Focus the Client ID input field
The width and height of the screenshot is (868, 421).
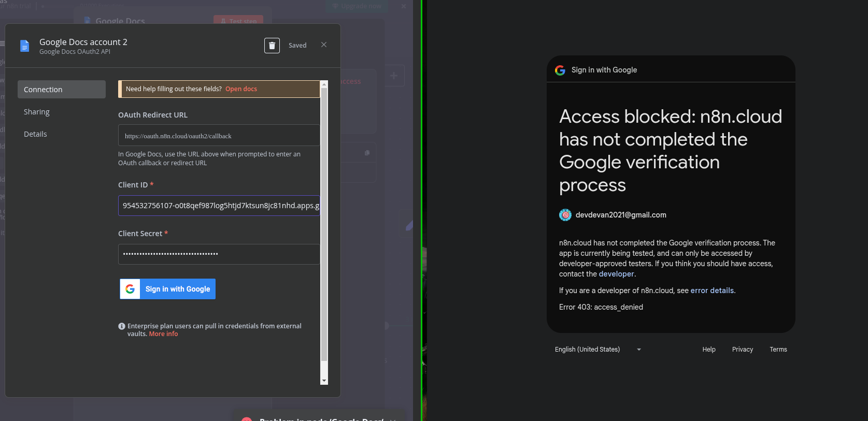[x=219, y=206]
